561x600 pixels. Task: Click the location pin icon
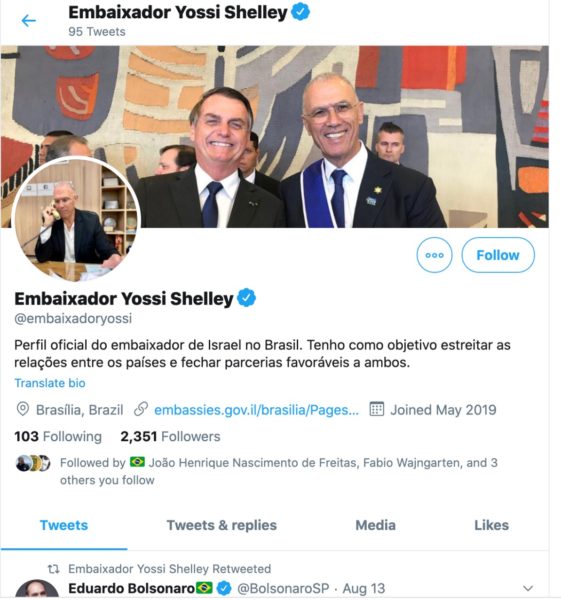[x=23, y=409]
